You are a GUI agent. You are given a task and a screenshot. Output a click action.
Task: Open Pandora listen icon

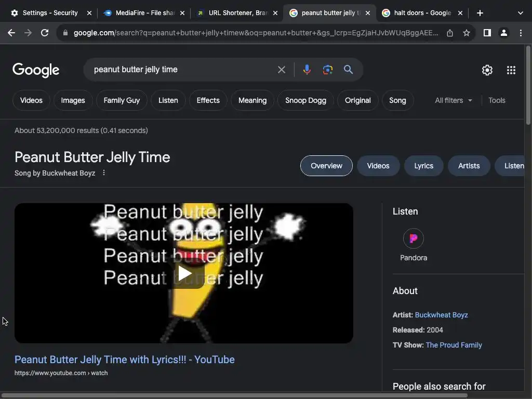(413, 238)
